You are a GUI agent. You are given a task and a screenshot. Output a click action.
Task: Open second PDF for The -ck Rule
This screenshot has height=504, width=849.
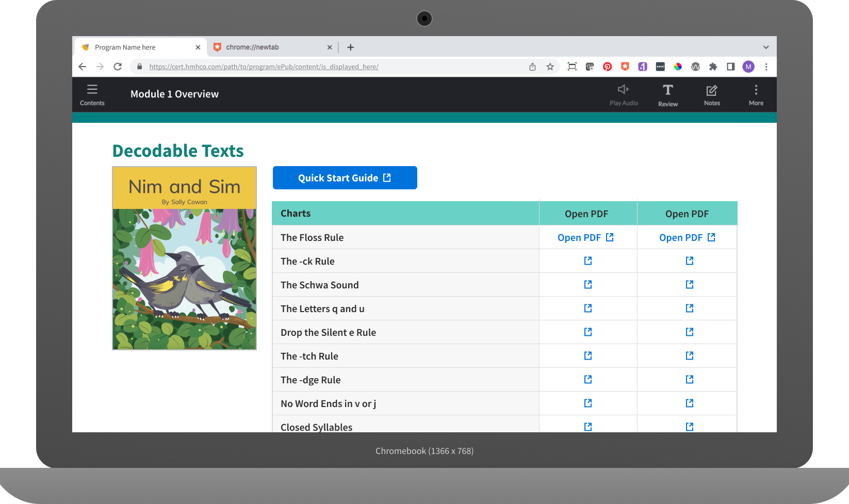[x=690, y=261]
